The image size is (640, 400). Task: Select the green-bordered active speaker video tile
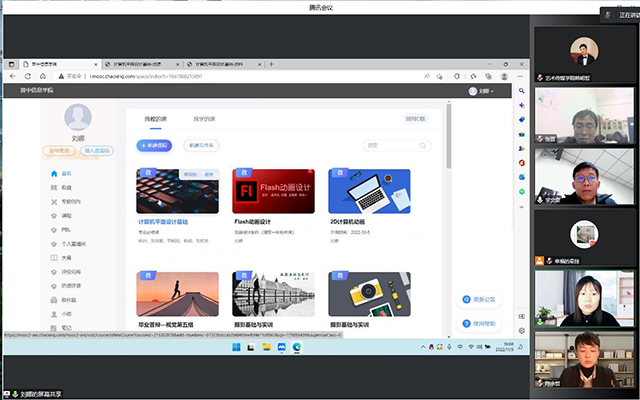(x=584, y=299)
